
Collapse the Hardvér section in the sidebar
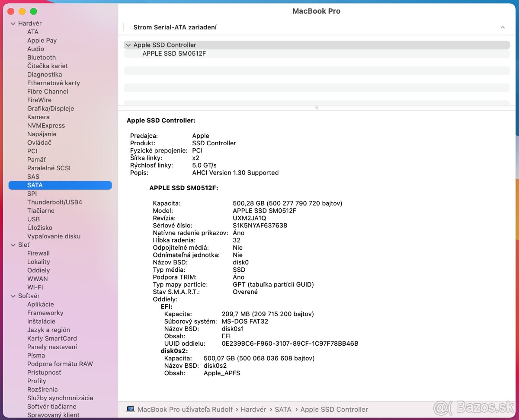13,23
